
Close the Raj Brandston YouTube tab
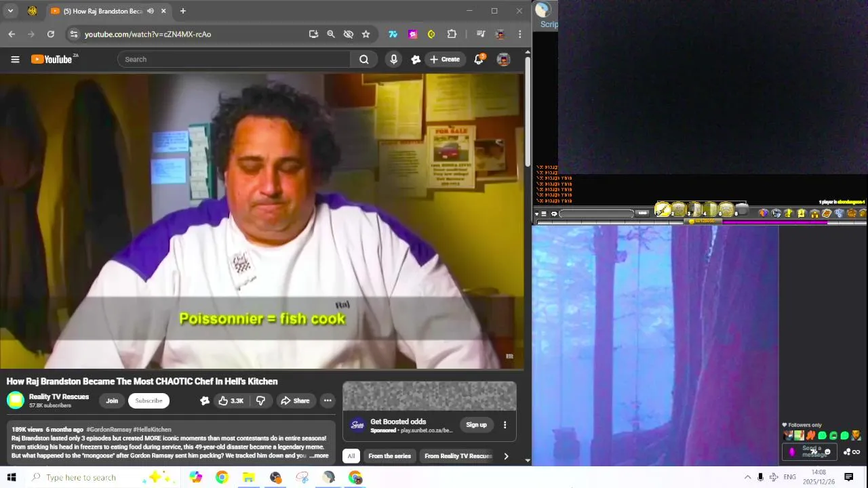click(163, 11)
